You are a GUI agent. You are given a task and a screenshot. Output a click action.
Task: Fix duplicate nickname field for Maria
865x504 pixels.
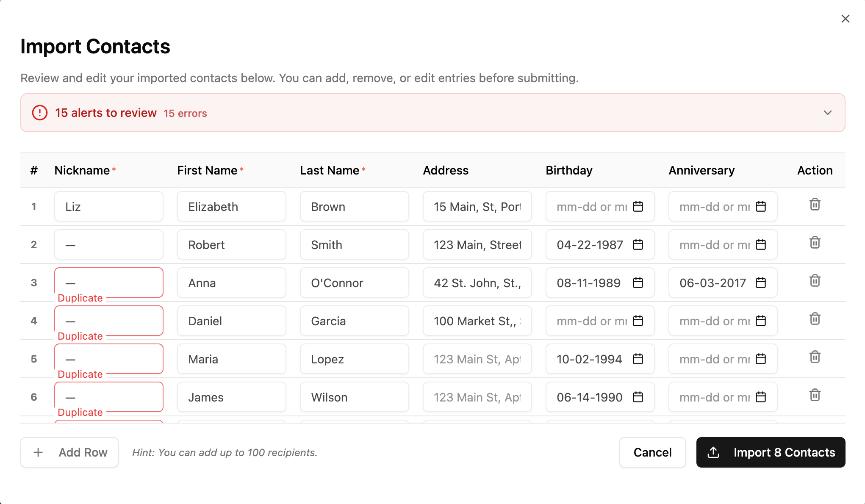tap(109, 359)
